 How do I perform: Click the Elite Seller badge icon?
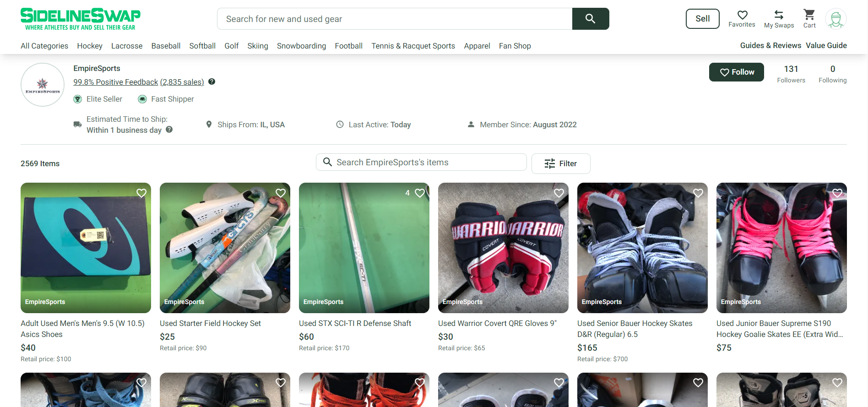(78, 99)
